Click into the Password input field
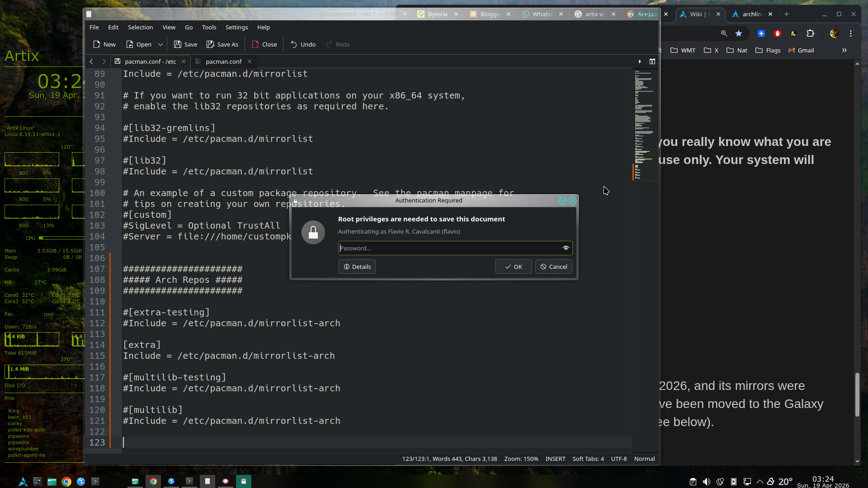Screen dimensions: 868x488 (448, 248)
